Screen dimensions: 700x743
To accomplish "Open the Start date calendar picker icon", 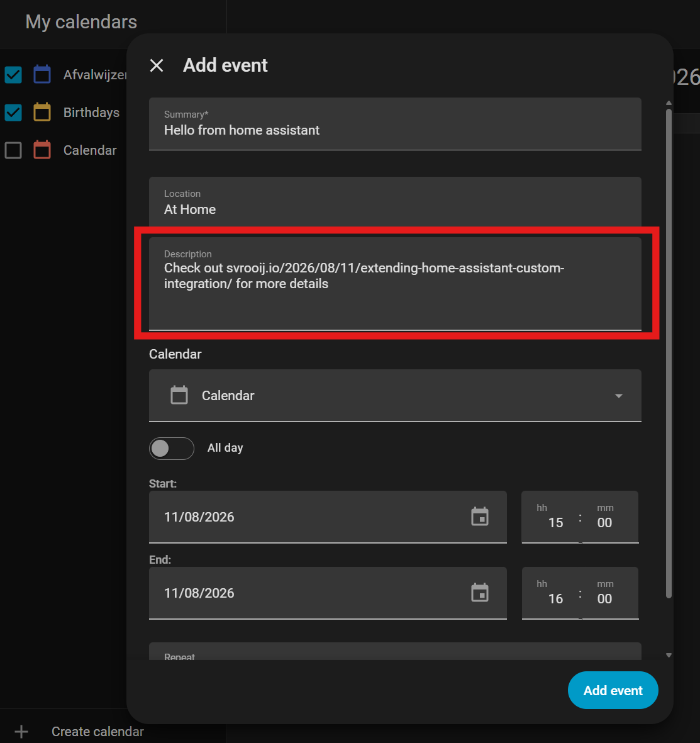I will click(480, 517).
